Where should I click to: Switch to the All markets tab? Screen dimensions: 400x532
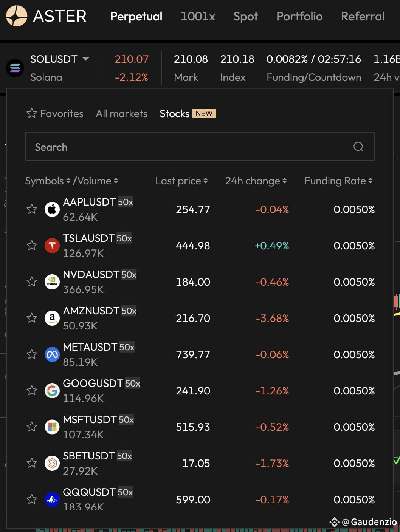[121, 113]
